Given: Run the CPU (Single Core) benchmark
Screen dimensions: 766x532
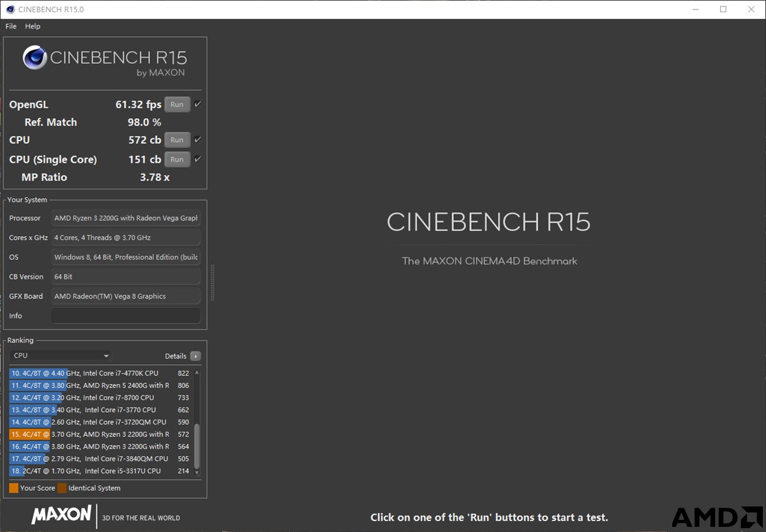Looking at the screenshot, I should click(x=177, y=159).
